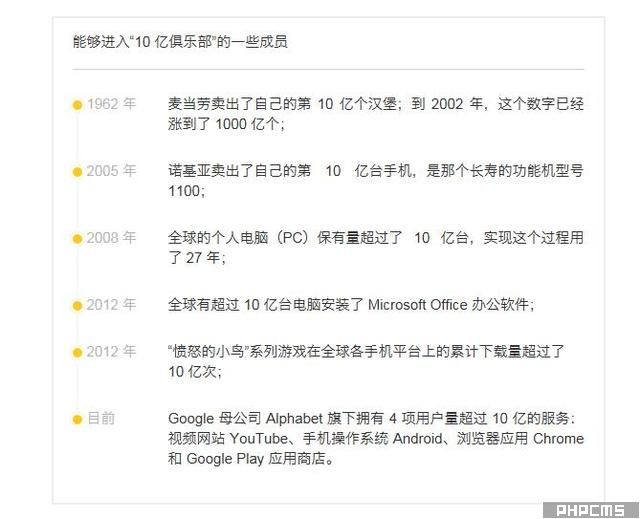Click the 个人电脑 (PC) description text
Viewport: 640px width, 519px height.
(x=375, y=248)
